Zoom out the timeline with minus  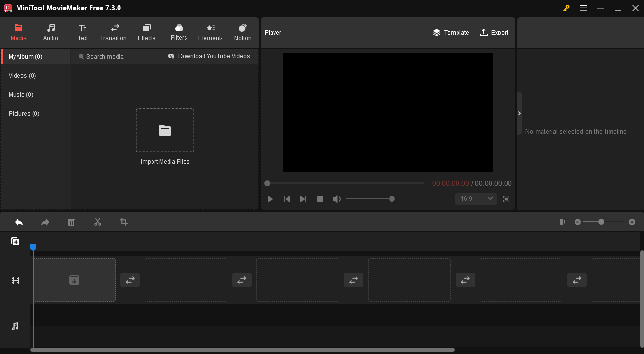[x=577, y=222]
